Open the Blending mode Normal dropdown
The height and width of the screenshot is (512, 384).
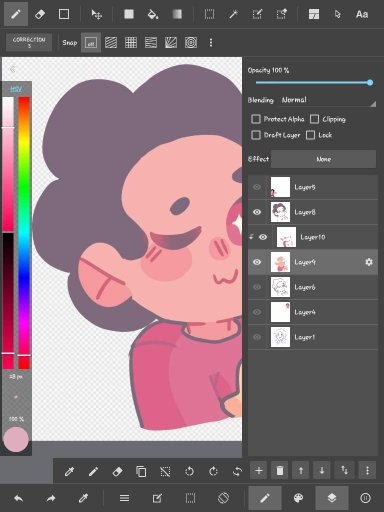point(328,100)
